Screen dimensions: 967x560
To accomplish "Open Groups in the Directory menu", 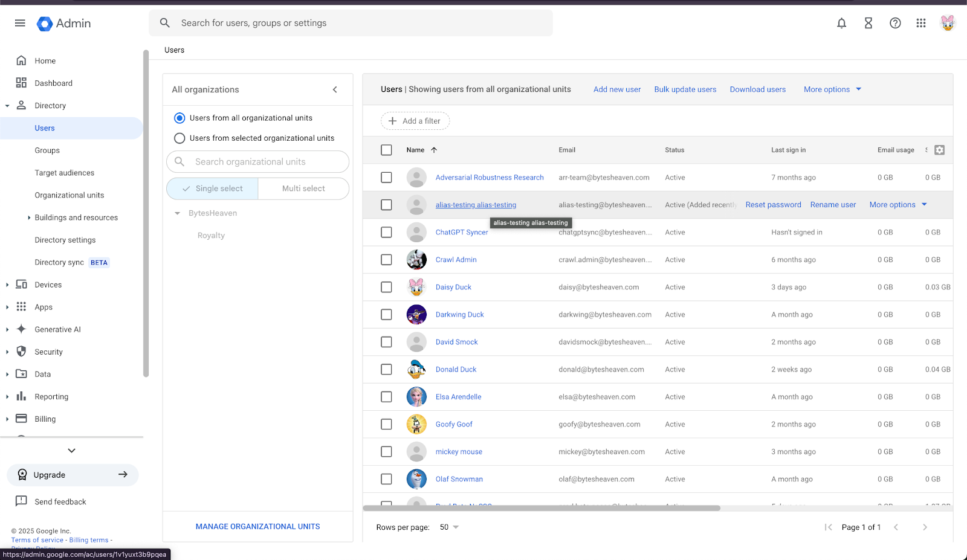I will point(47,150).
